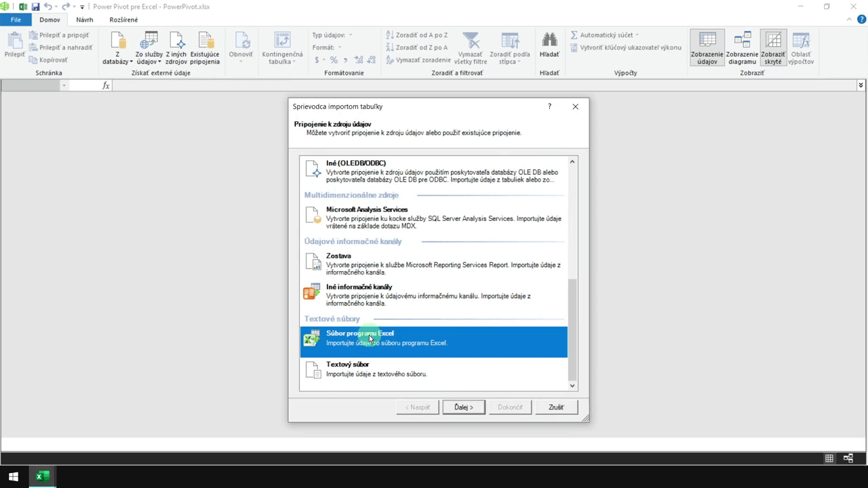This screenshot has height=488, width=868.
Task: Open the File tab
Action: (x=16, y=20)
